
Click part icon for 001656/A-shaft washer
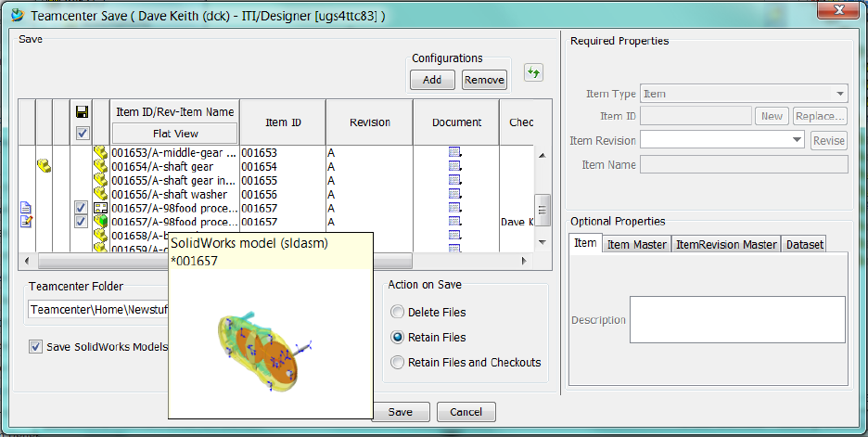pos(100,194)
